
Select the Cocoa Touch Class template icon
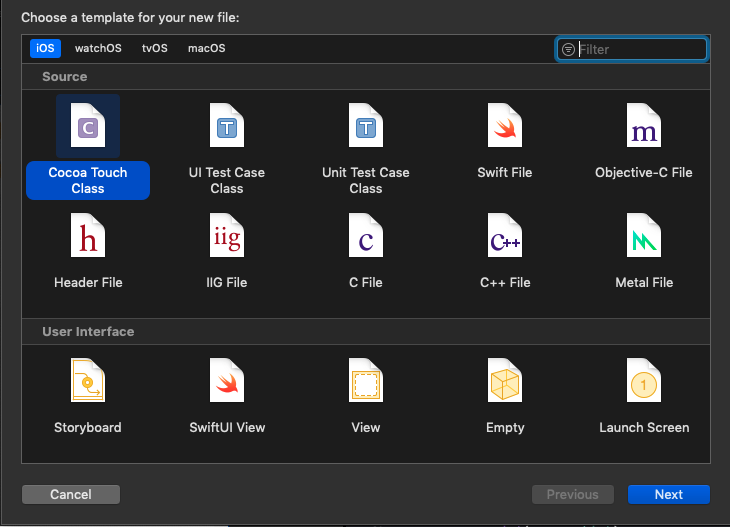(x=88, y=126)
